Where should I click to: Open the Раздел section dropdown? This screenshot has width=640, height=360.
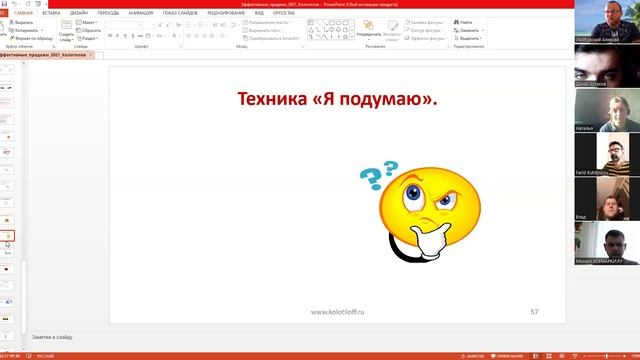click(x=87, y=38)
